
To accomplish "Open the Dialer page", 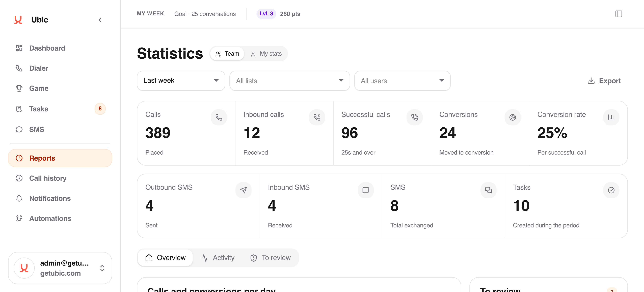I will click(60, 68).
